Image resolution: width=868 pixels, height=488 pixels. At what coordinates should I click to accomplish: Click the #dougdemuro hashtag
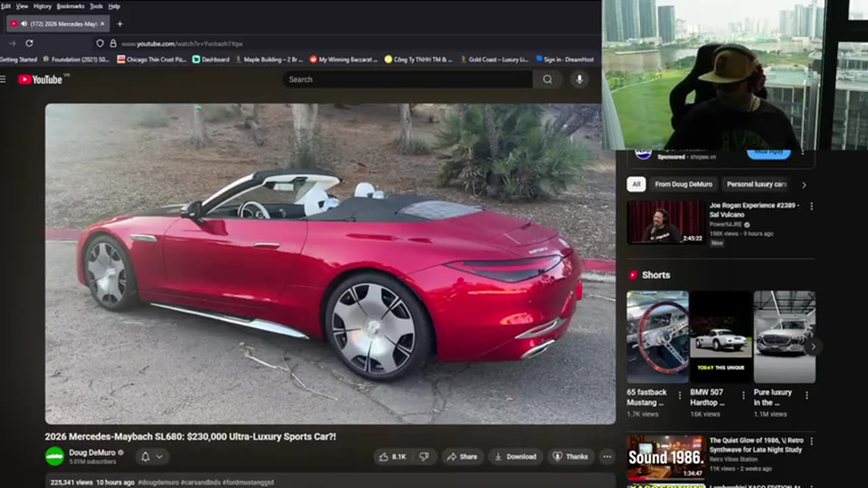click(x=159, y=483)
